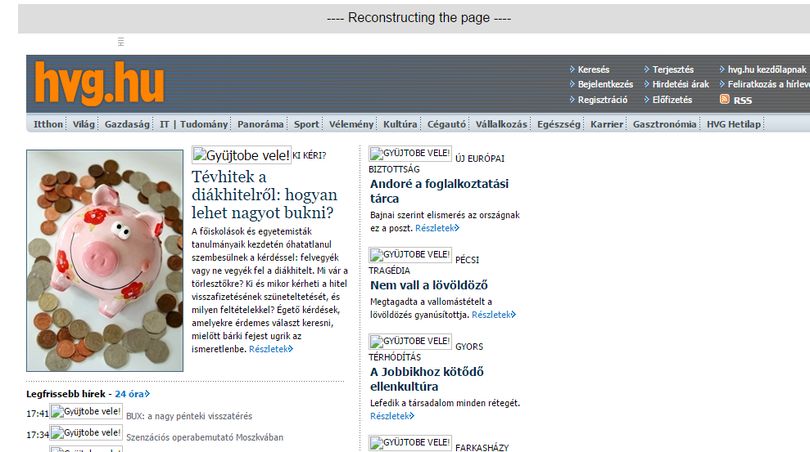Open headline Andoré a foglalkoztatási tárca

tap(439, 191)
